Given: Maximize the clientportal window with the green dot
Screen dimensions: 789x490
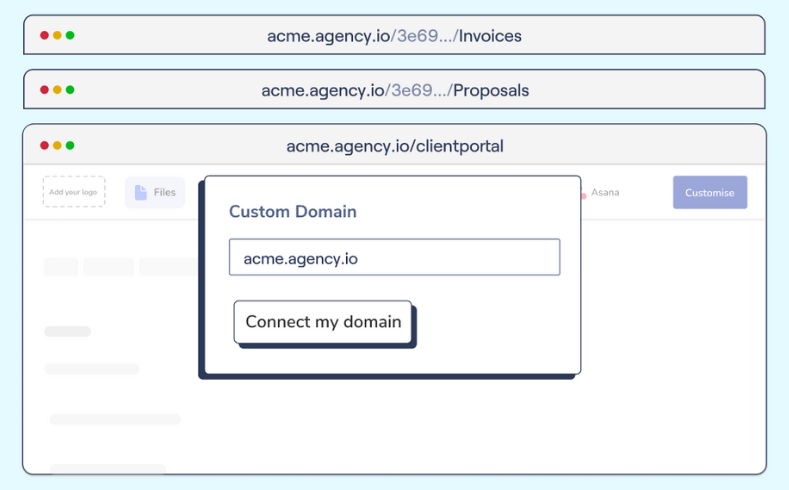Looking at the screenshot, I should [70, 145].
